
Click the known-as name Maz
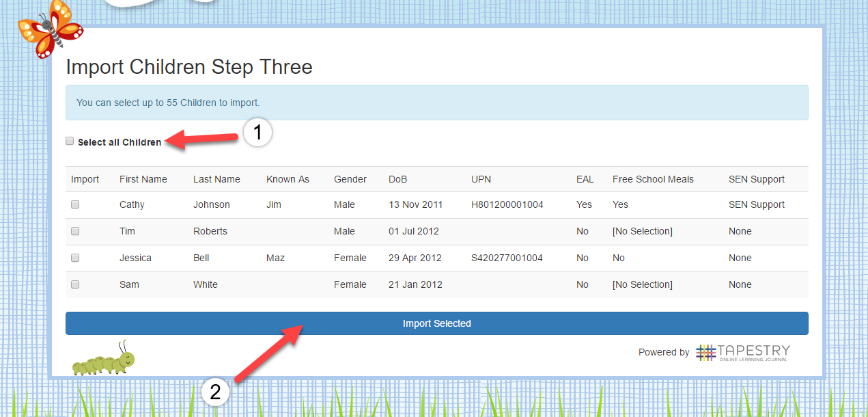click(276, 258)
